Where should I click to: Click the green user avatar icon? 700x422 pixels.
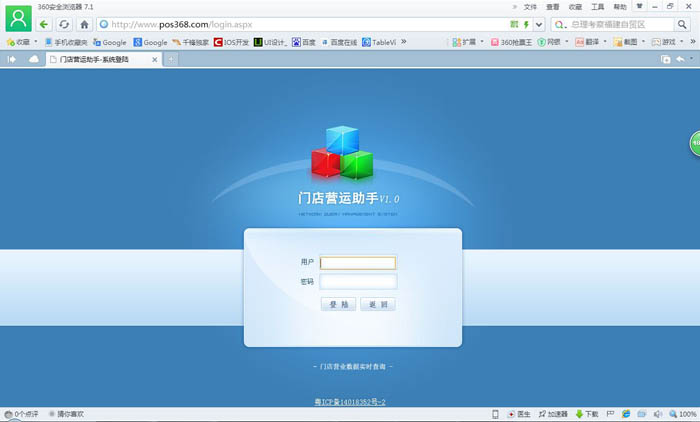(x=18, y=19)
